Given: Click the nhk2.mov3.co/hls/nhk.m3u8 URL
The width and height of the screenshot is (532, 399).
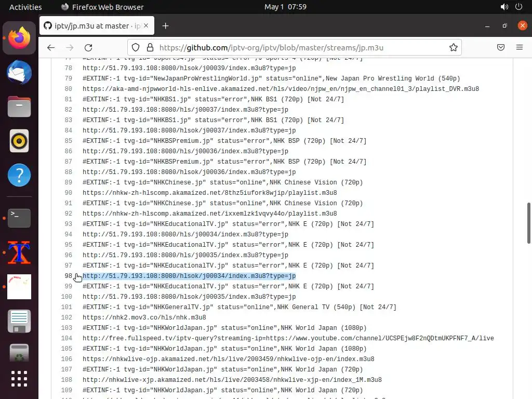Looking at the screenshot, I should 144,317.
